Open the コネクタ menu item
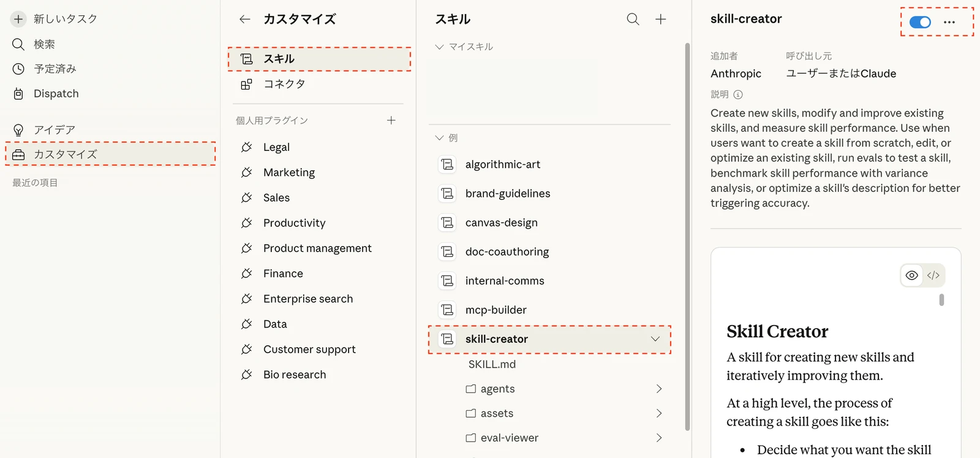The width and height of the screenshot is (980, 458). (284, 84)
